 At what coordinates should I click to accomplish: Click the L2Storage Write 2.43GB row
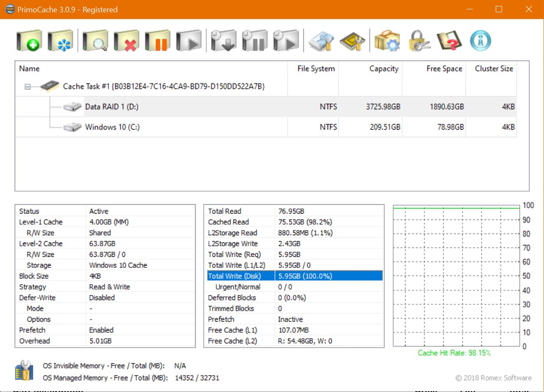point(294,244)
